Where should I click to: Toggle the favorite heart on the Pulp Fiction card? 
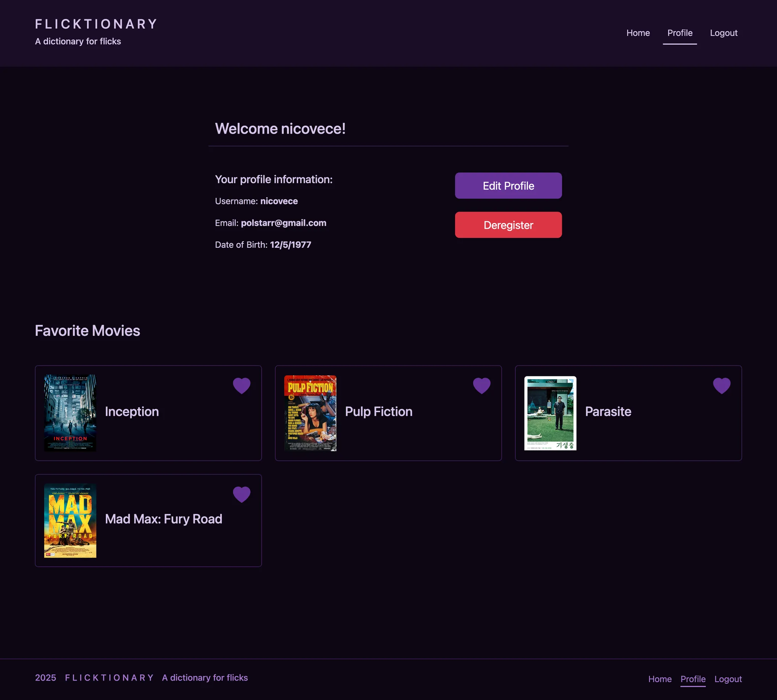481,386
